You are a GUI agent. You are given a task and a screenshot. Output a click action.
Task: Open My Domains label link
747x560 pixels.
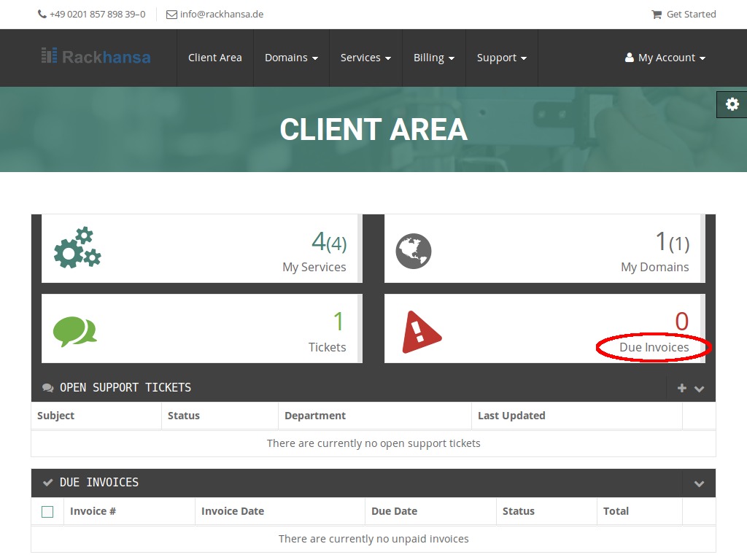654,267
